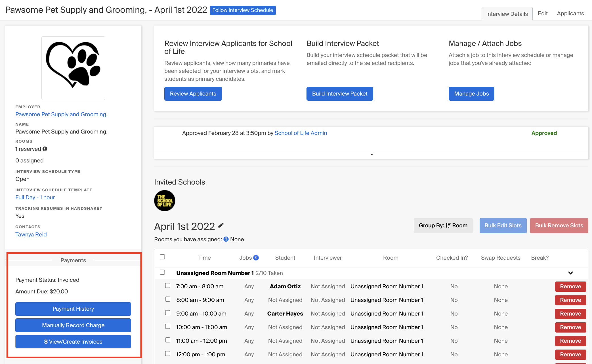Click Payment Status: Invoiced text
Image resolution: width=592 pixels, height=364 pixels.
[x=47, y=280]
